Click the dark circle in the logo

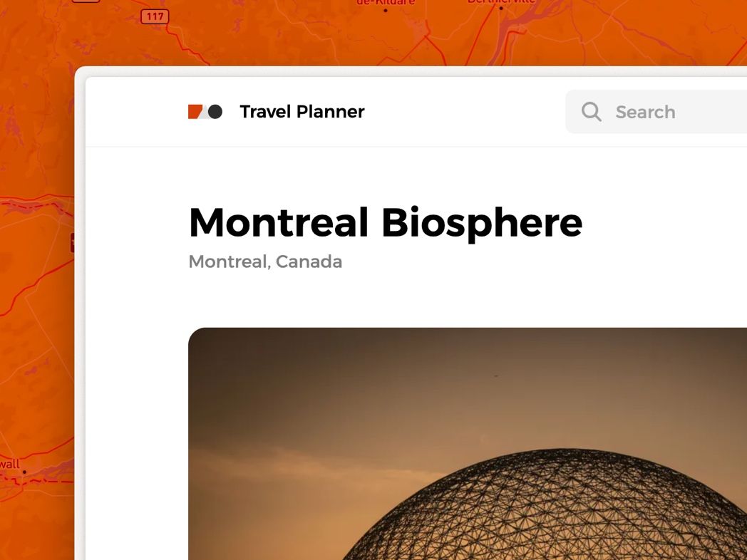point(215,112)
